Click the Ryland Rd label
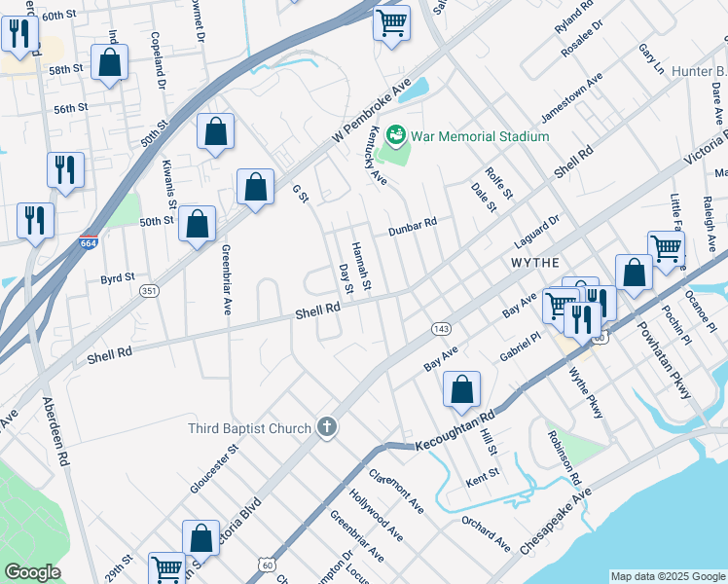Viewport: 728px width, 584px height. click(573, 18)
